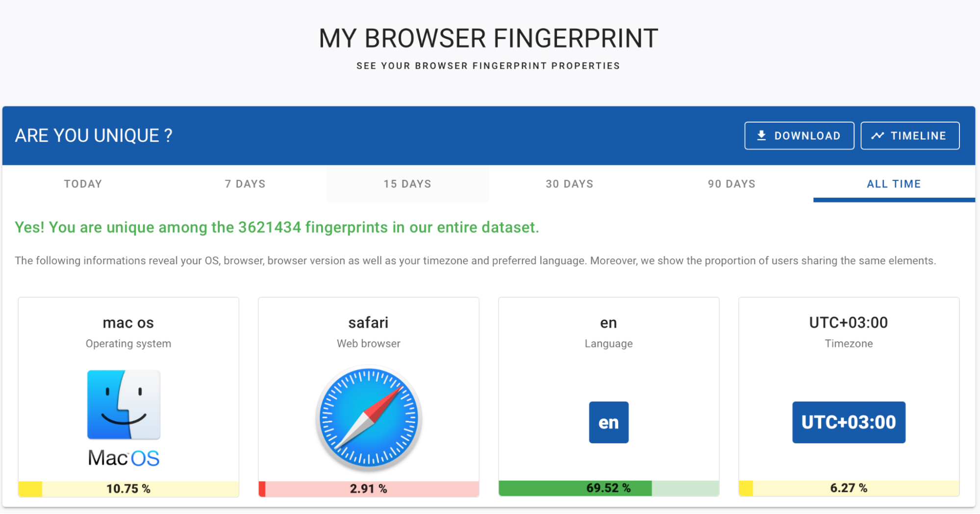Click the 2.91 % safari progress bar
Screen dimensions: 980x514
pos(369,488)
